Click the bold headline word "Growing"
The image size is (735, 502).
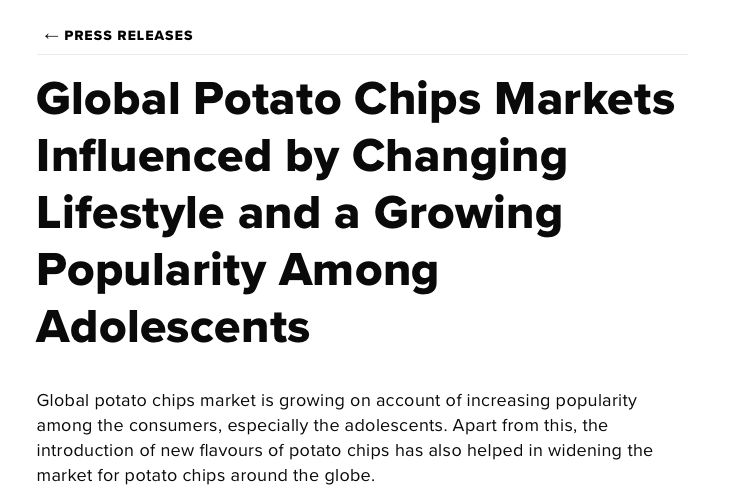468,213
